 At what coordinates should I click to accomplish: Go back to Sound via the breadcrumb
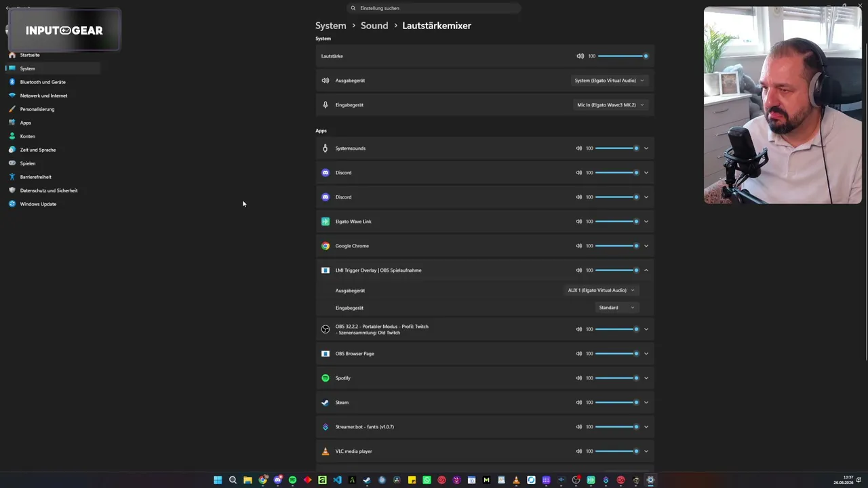[x=374, y=26]
